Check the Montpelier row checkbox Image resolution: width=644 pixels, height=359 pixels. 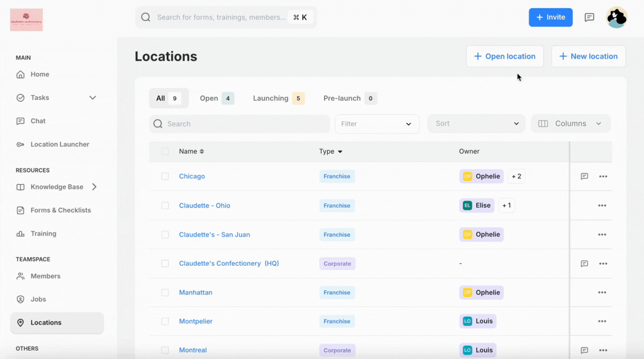click(165, 321)
